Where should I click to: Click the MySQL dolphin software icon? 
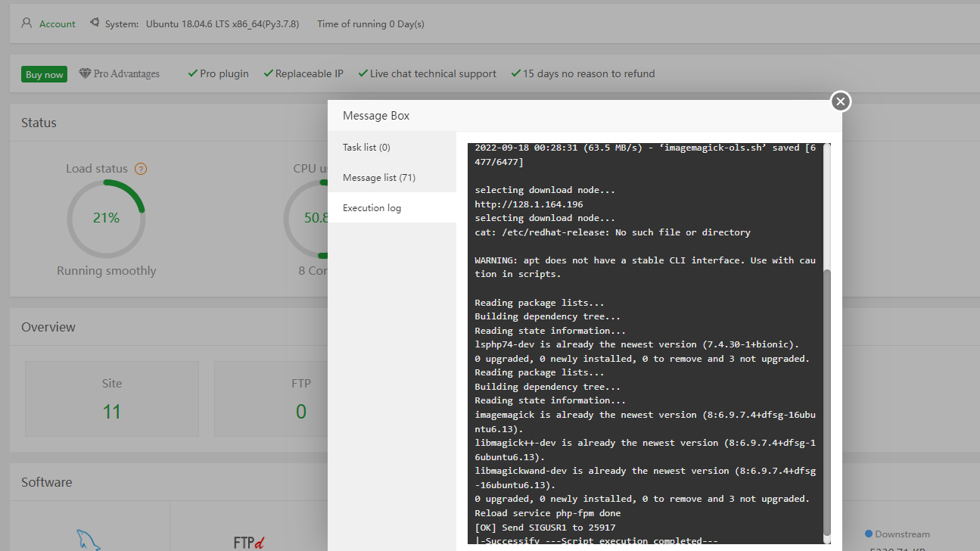pyautogui.click(x=89, y=540)
